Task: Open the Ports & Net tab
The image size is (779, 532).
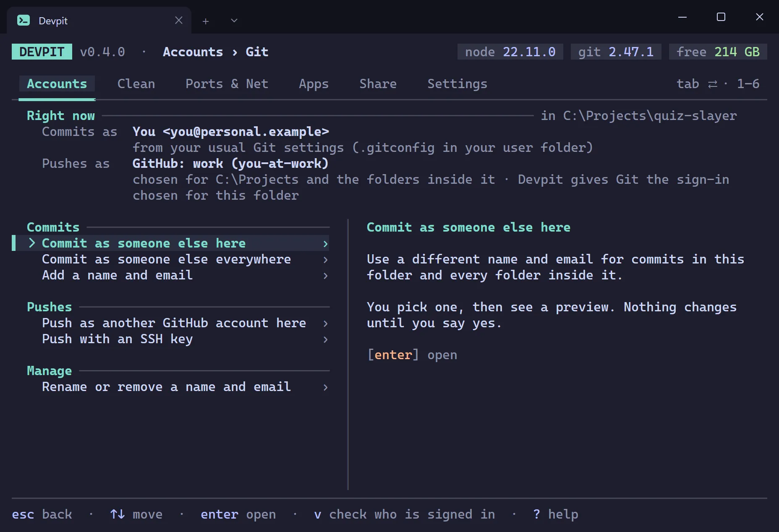Action: click(x=227, y=84)
